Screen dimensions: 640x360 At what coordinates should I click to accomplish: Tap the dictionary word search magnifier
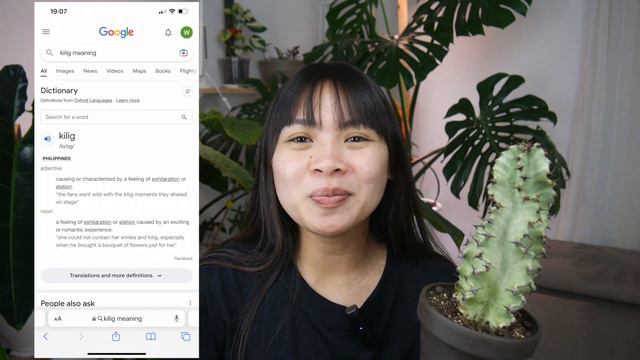coord(184,117)
